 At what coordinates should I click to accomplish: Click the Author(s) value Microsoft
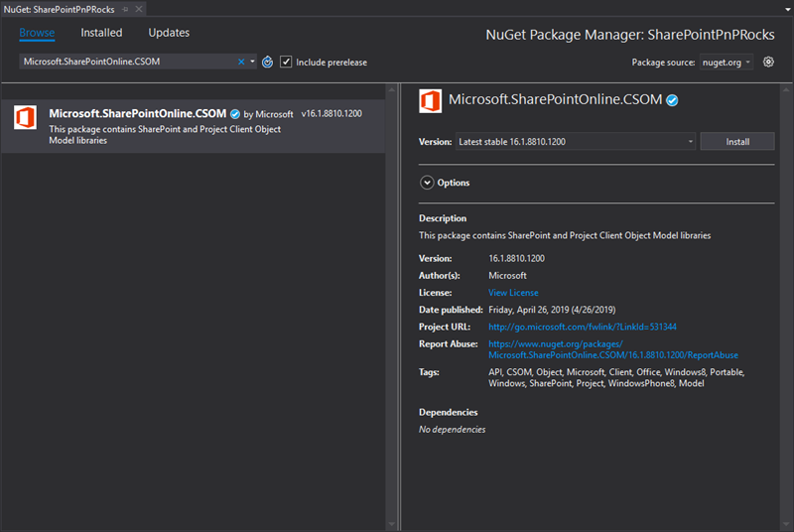pos(507,275)
